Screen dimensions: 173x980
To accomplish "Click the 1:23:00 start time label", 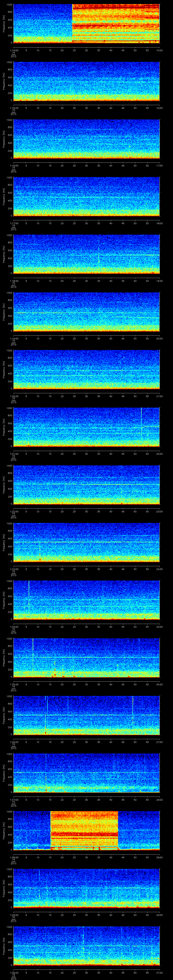I will tap(14, 569).
